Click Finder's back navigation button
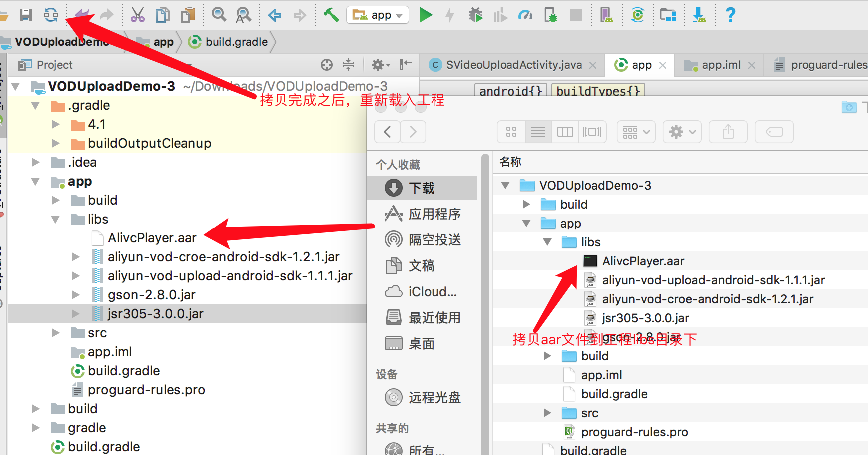Screen dimensions: 868x455 point(387,132)
